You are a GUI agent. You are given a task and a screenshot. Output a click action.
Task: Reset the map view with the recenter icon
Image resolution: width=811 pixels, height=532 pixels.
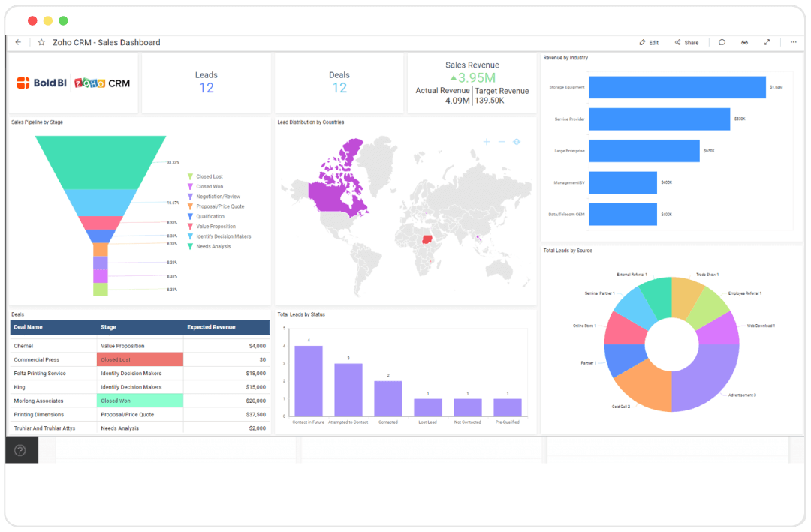pos(517,142)
